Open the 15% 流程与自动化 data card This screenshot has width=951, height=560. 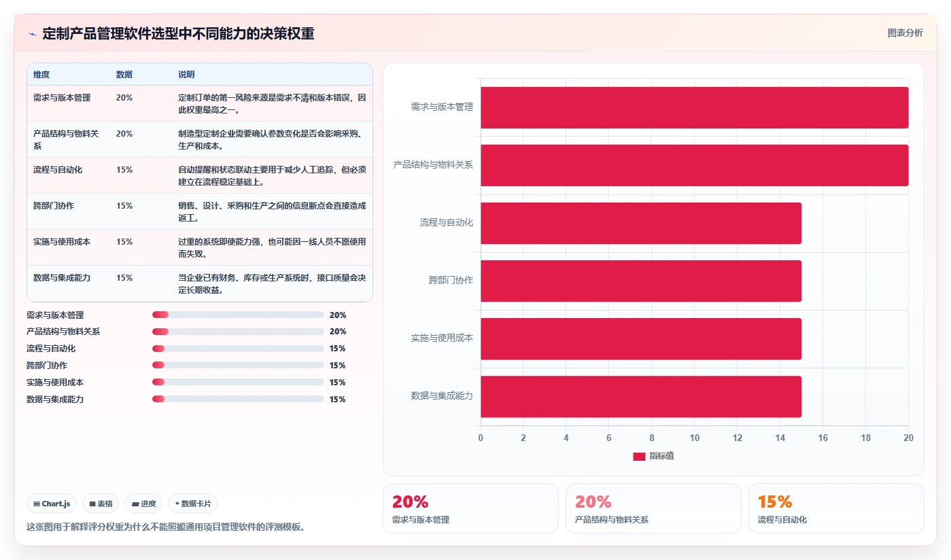[836, 508]
